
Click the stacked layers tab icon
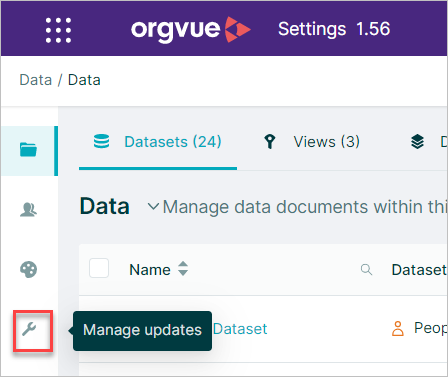click(417, 142)
